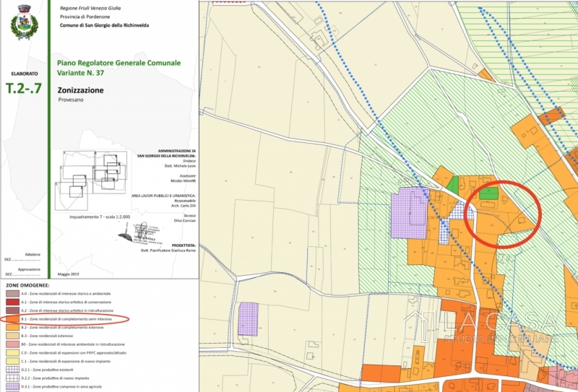Viewport: 578px width, 392px height.
Task: Select the 'T.2-.7' elaborato code
Action: click(24, 90)
